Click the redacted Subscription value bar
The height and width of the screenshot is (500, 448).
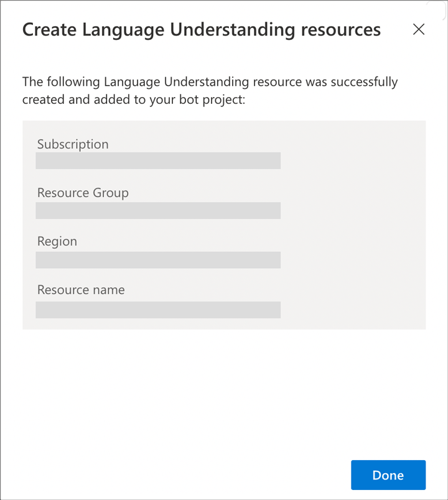coord(158,160)
